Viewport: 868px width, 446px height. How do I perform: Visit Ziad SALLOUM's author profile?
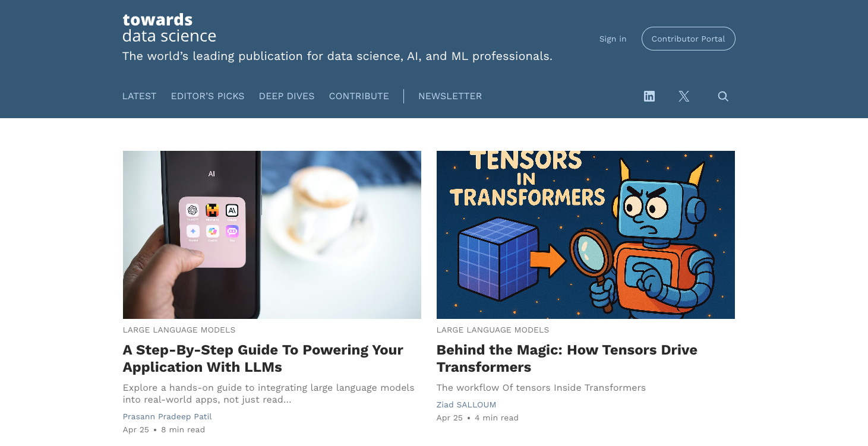pos(466,404)
